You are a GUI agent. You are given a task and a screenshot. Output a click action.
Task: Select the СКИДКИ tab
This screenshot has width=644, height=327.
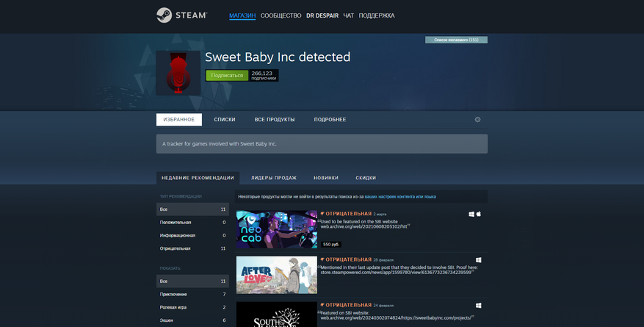366,178
